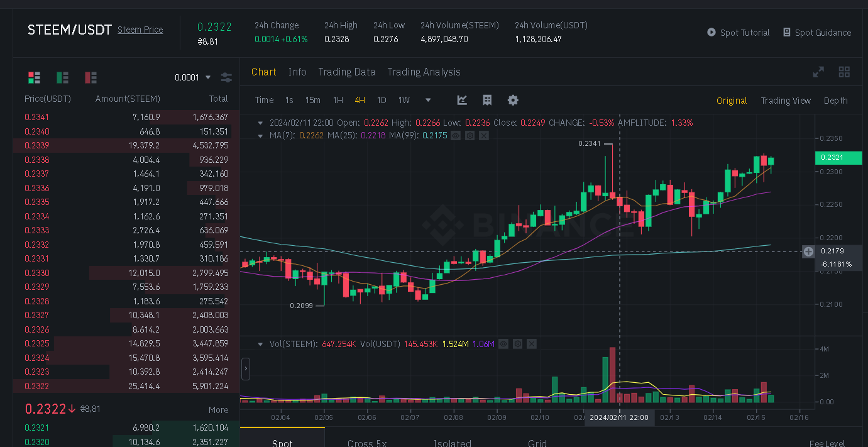Open the Spot Guidance link

coord(823,33)
